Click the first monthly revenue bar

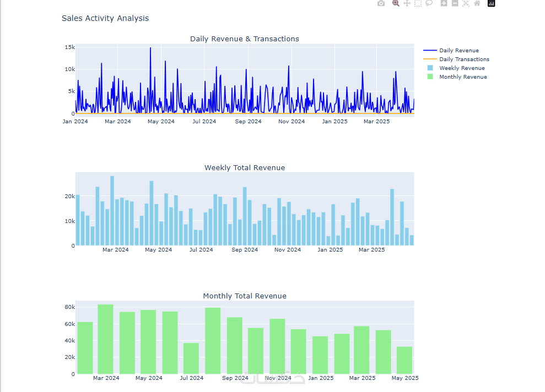85,348
